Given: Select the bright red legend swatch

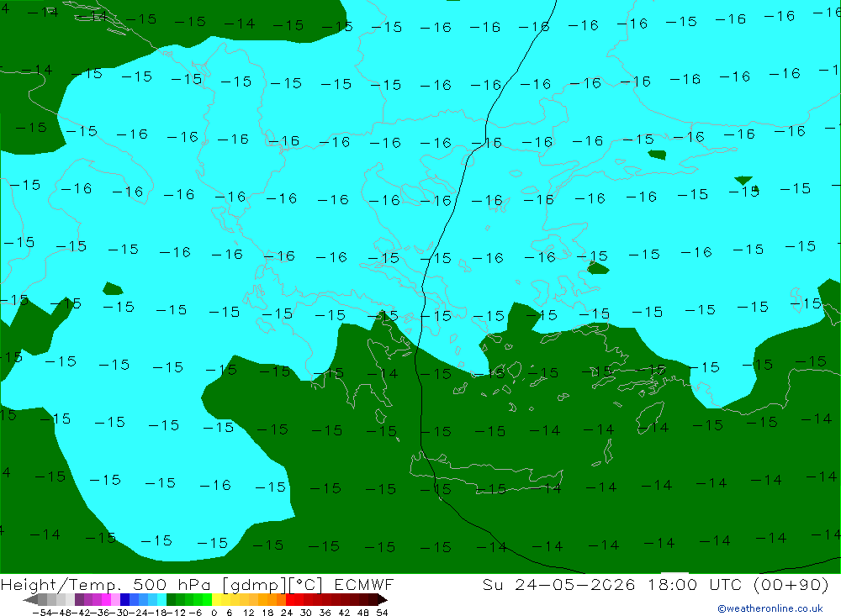Looking at the screenshot, I should click(290, 599).
